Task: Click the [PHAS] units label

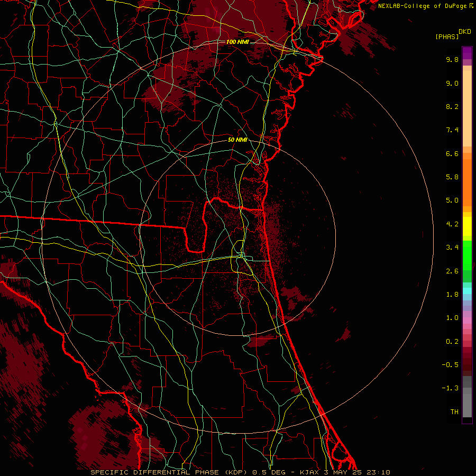Action: tap(447, 36)
